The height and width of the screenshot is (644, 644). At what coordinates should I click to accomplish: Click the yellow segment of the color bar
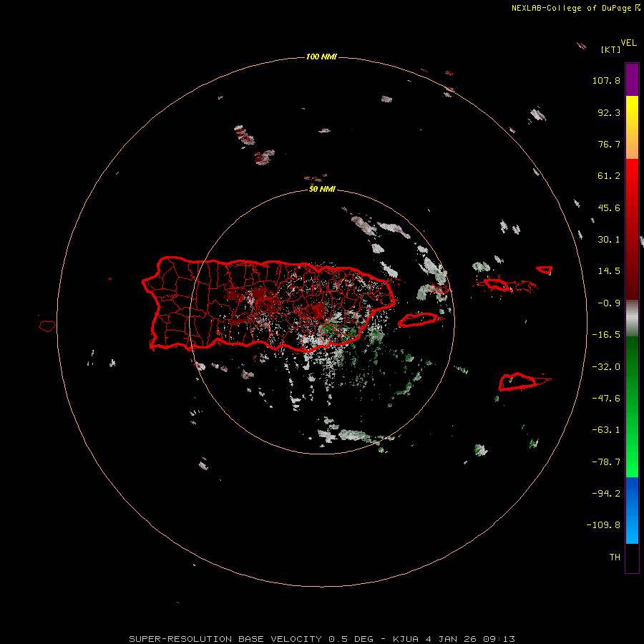[632, 111]
